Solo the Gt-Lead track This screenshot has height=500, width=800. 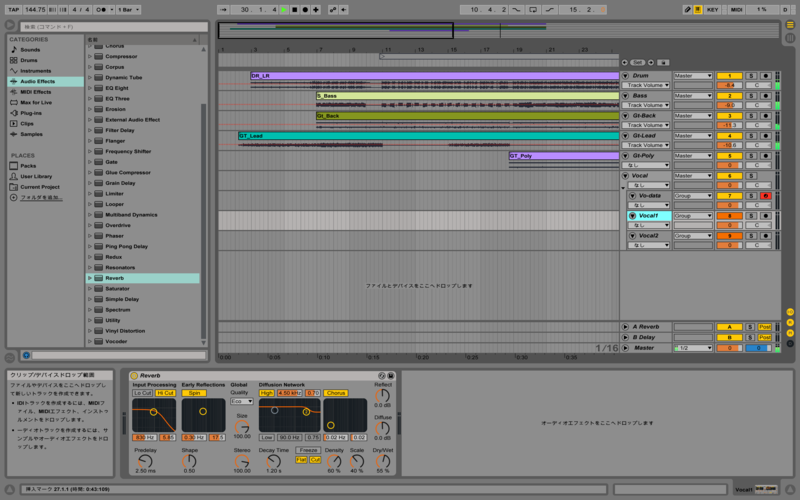751,136
